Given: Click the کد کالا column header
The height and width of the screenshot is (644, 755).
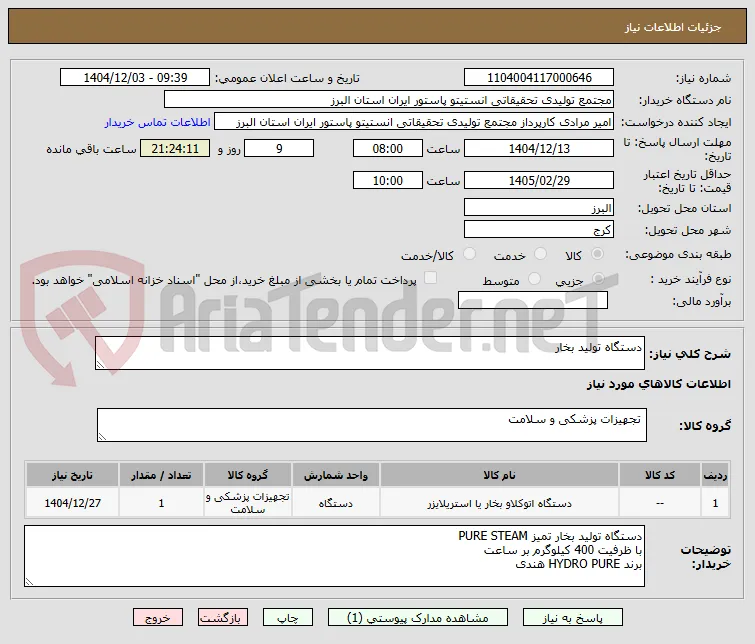Looking at the screenshot, I should tap(660, 475).
